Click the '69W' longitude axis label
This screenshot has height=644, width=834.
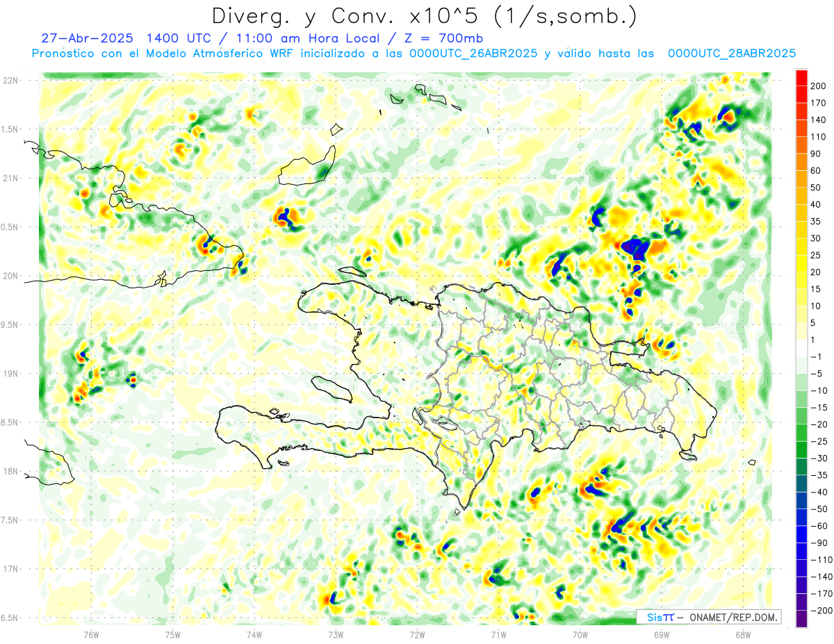661,634
